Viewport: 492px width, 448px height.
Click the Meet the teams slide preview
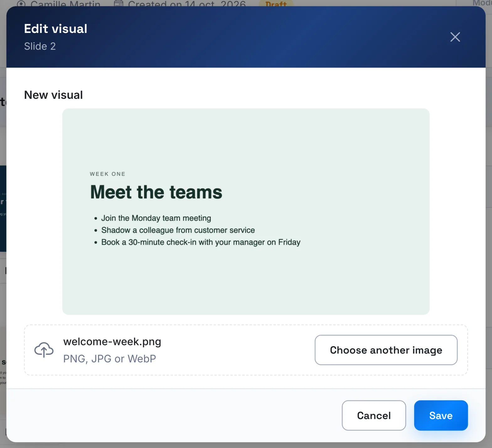246,211
